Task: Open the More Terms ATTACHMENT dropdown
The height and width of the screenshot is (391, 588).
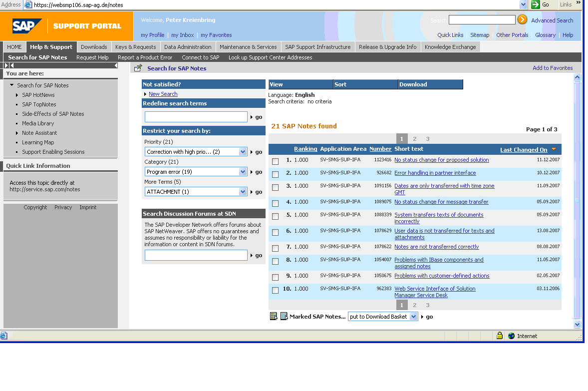Action: click(x=243, y=191)
